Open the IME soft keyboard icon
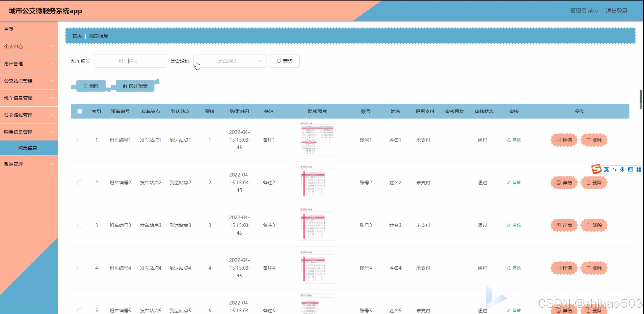Screen dimensions: 644x314 pos(631,170)
